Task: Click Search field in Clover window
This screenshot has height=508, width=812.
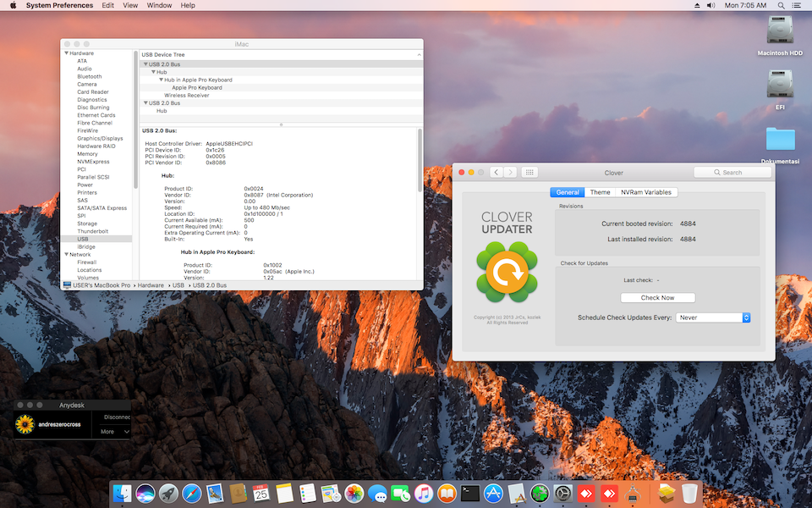Action: tap(732, 172)
